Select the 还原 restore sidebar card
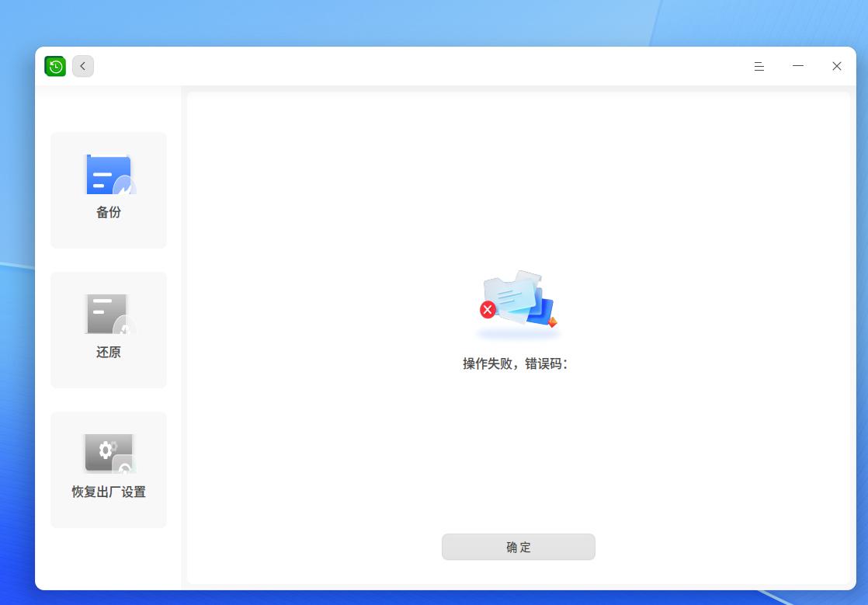The width and height of the screenshot is (868, 605). pyautogui.click(x=109, y=330)
